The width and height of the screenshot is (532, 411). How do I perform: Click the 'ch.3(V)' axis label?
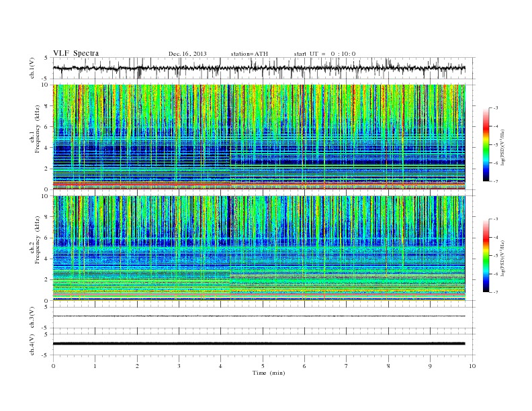click(32, 318)
